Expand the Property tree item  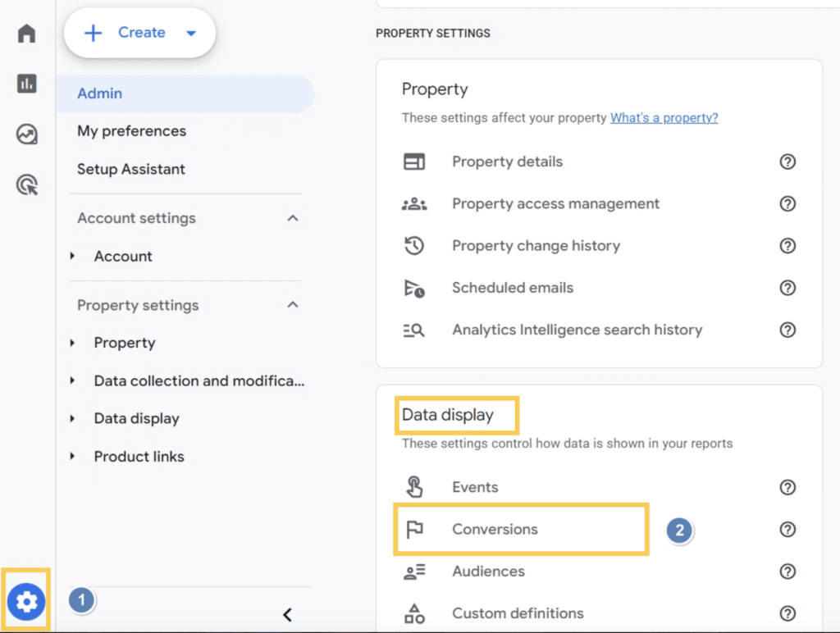coord(72,343)
